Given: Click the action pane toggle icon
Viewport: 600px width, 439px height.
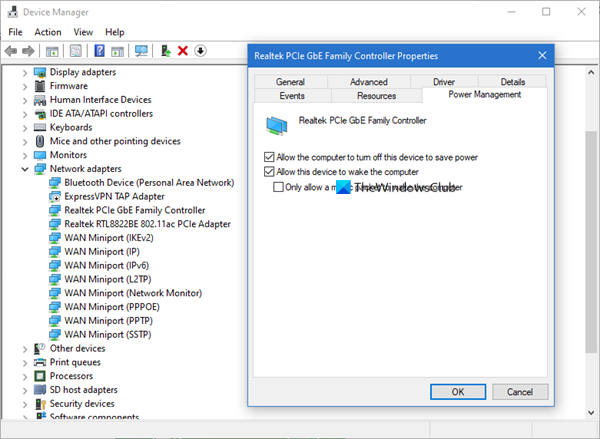Looking at the screenshot, I should pyautogui.click(x=117, y=51).
